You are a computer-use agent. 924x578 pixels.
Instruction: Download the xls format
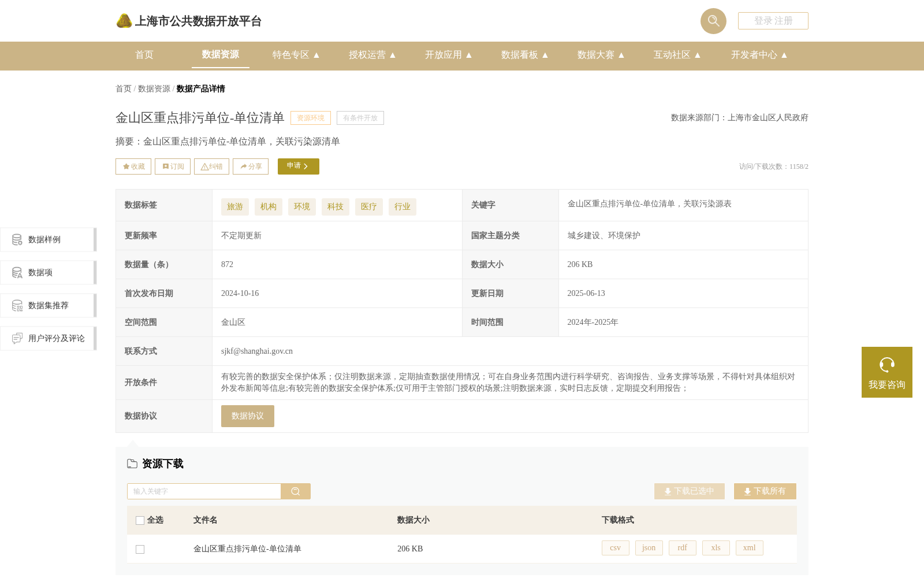coord(716,548)
